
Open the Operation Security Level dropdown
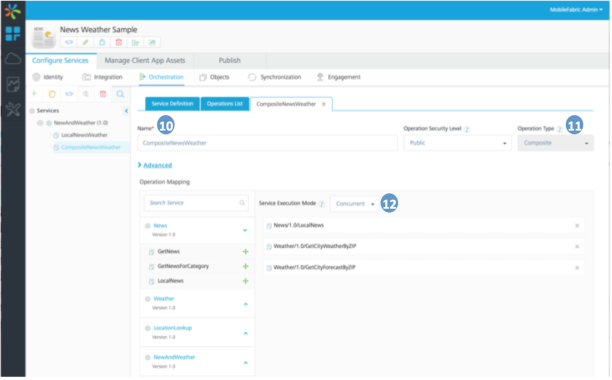pos(457,143)
